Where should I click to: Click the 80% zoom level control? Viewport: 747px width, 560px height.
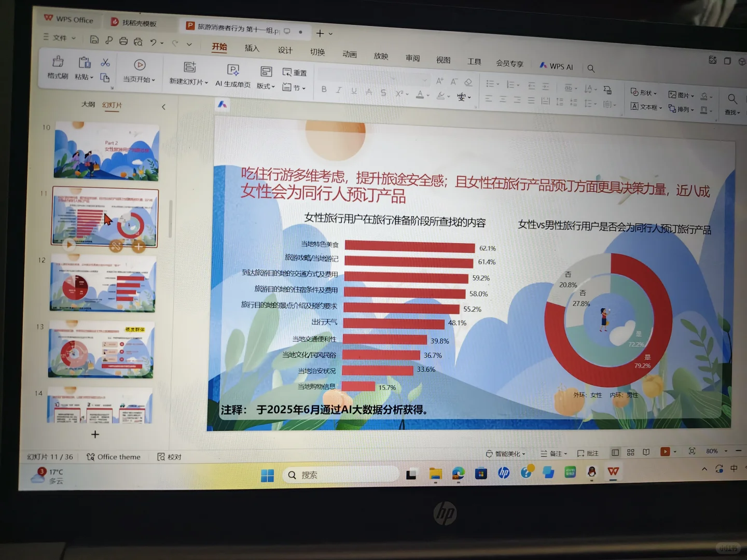point(712,451)
